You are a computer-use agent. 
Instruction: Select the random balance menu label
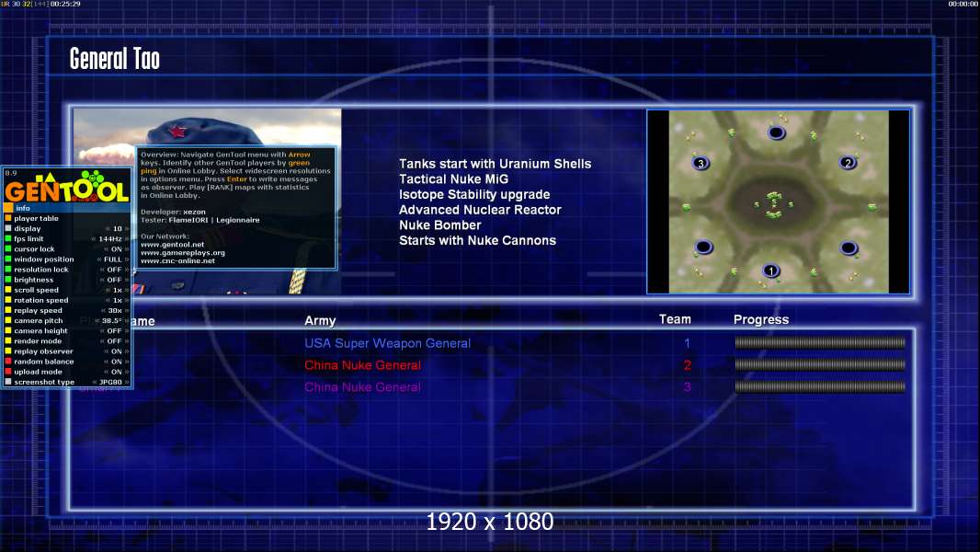coord(44,362)
